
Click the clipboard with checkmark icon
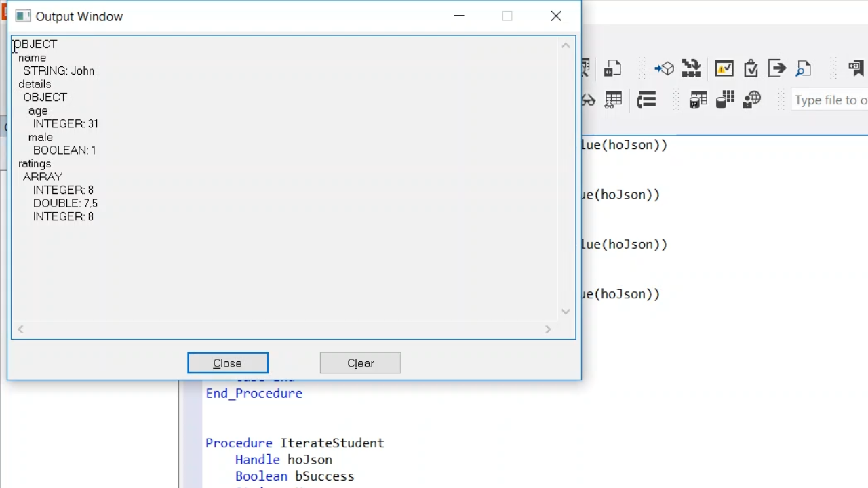coord(751,68)
